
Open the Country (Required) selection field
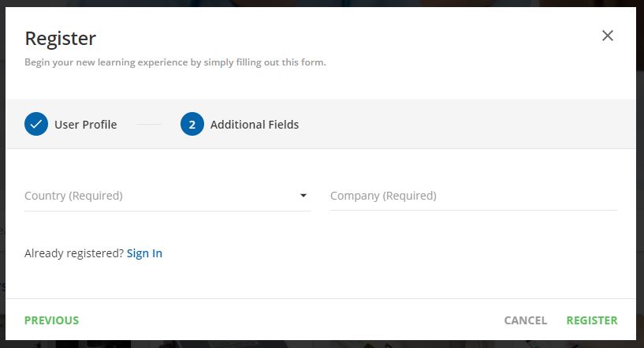tap(158, 196)
